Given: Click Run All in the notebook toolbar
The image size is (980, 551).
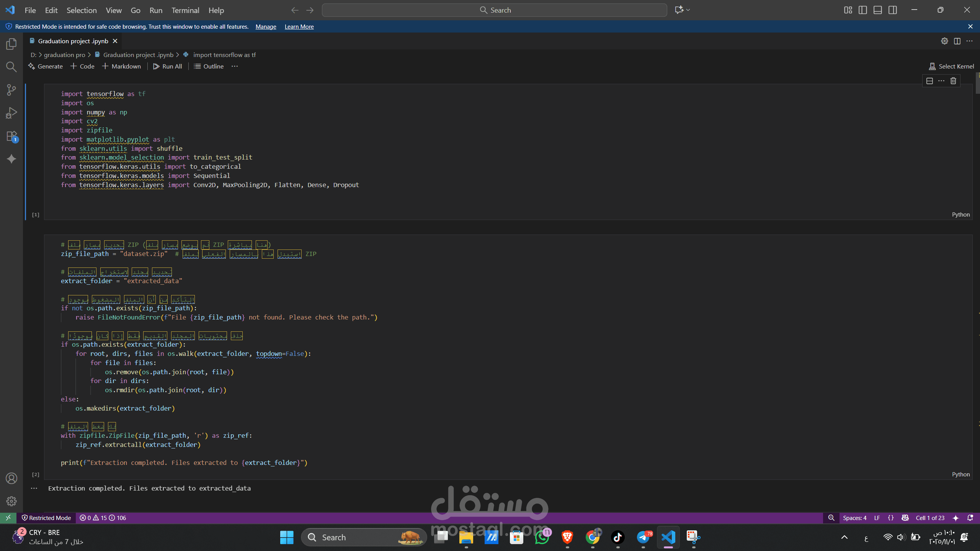Looking at the screenshot, I should pos(168,66).
